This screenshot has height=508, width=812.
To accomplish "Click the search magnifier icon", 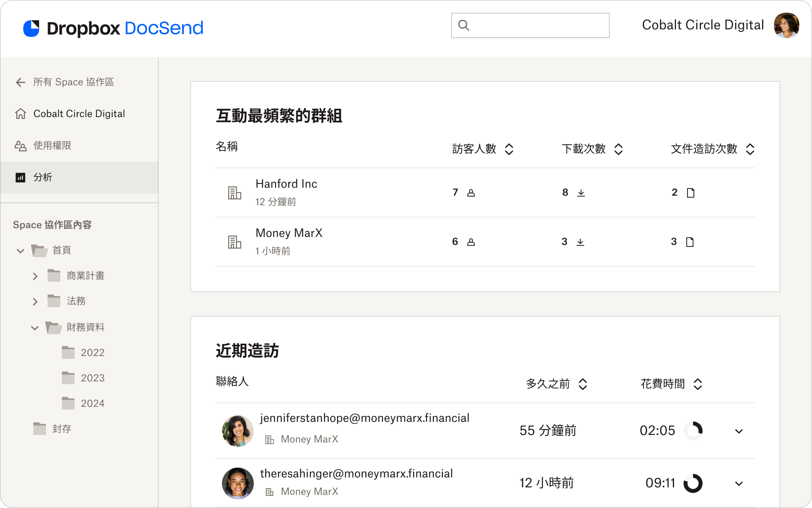I will [x=463, y=25].
